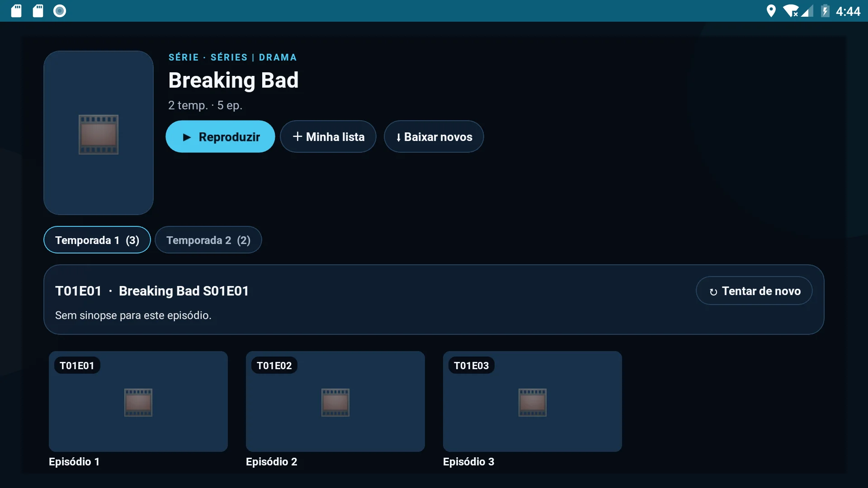Tap the Wi-Fi status icon
The height and width of the screenshot is (488, 868).
point(791,11)
